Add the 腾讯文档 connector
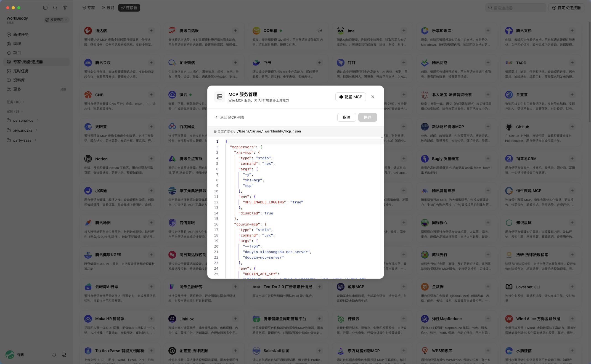Screen dimensions: 591x364 [572, 31]
